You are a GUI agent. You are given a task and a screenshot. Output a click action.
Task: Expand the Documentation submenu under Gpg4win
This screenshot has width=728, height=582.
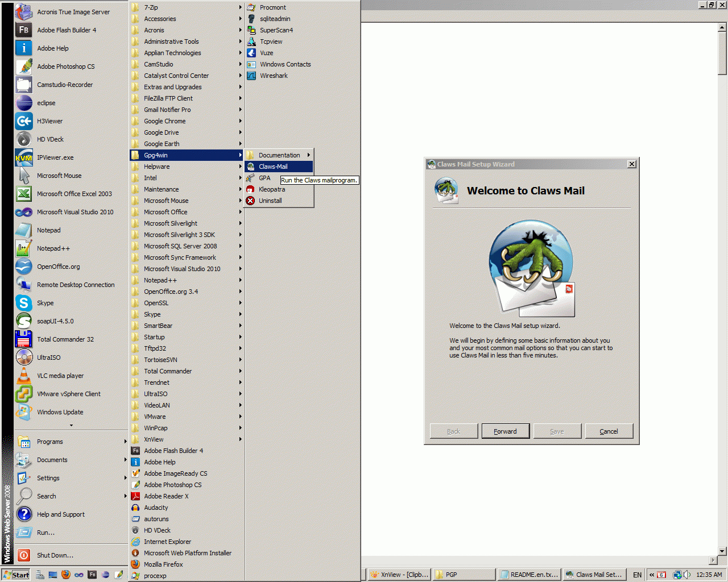click(x=279, y=155)
